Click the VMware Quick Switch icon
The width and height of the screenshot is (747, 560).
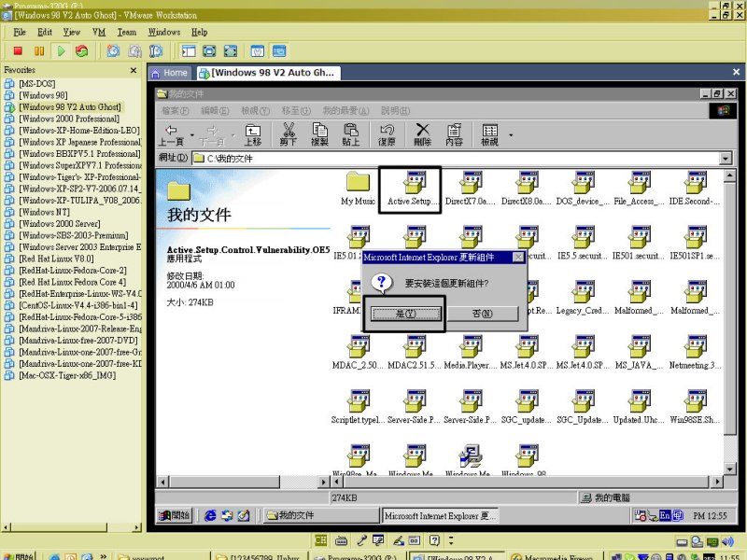(x=231, y=51)
